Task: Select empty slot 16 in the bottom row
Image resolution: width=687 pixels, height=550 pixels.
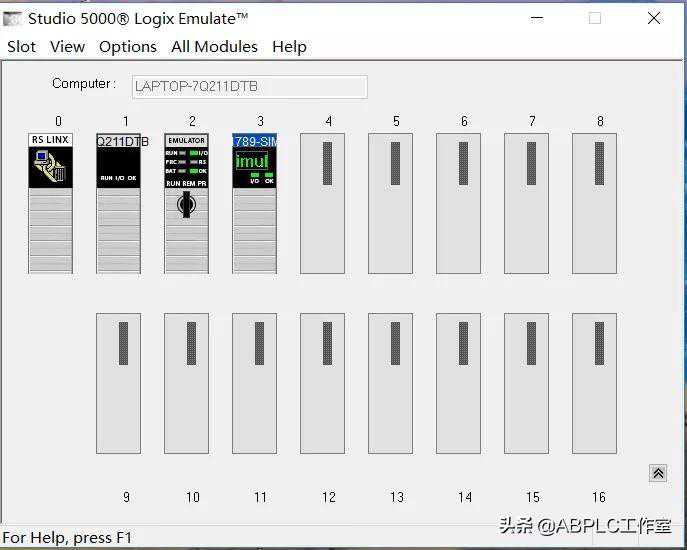Action: coord(594,383)
